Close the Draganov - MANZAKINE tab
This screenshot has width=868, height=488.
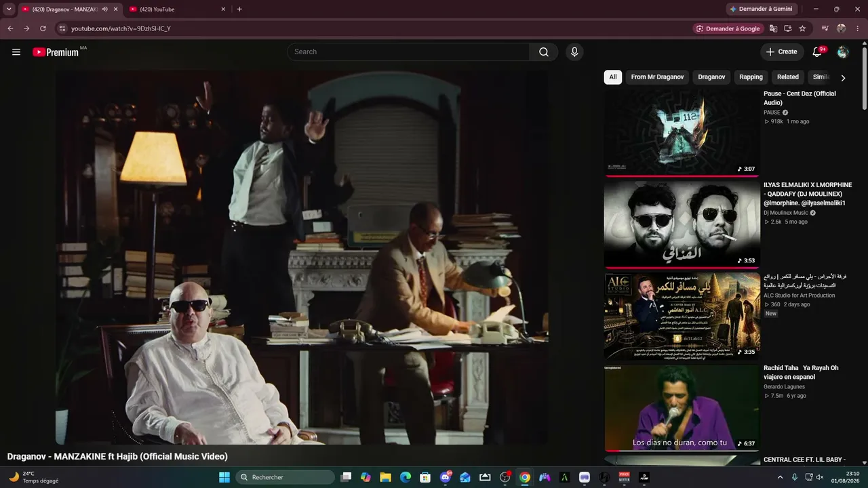(x=116, y=9)
